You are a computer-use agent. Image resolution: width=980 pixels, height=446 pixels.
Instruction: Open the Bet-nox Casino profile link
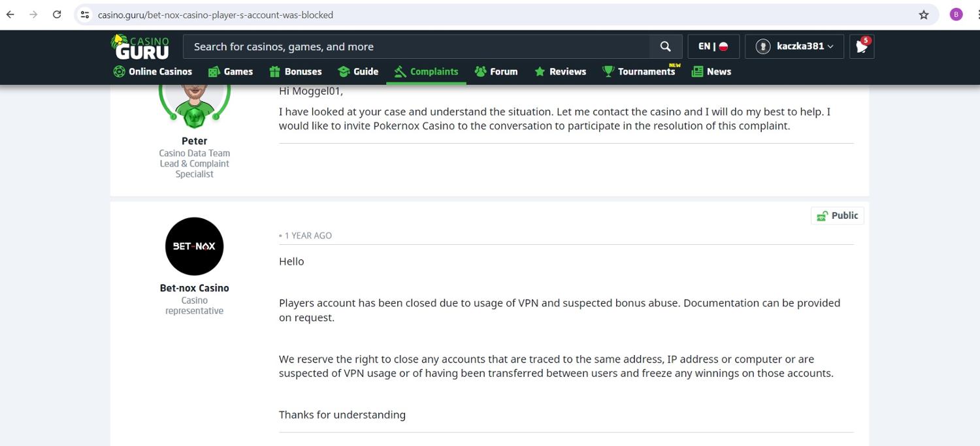[194, 288]
